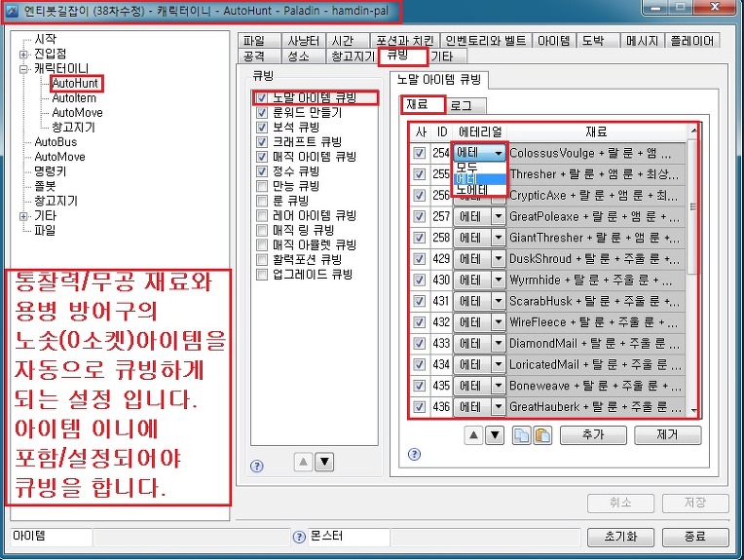Toggle 크래프트 큐빙 checkbox
This screenshot has width=744, height=560.
tap(261, 142)
